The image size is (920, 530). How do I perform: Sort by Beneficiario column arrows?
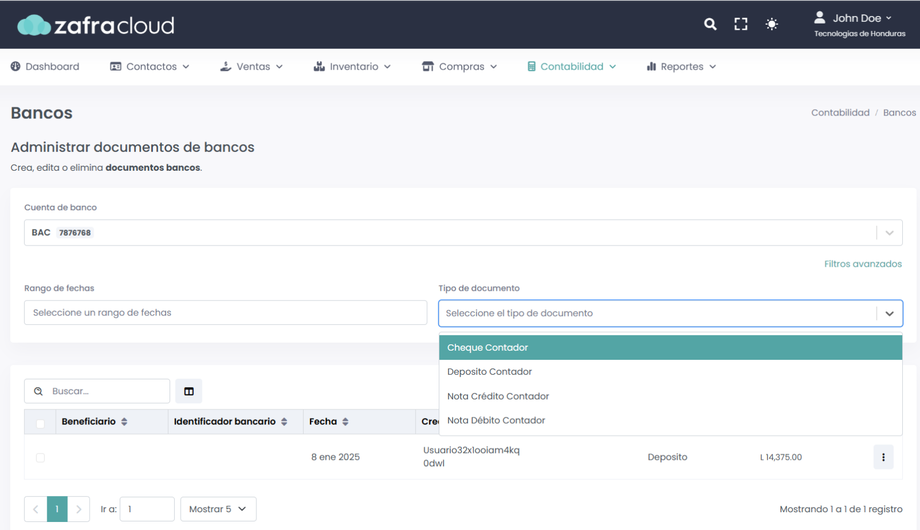click(x=124, y=422)
